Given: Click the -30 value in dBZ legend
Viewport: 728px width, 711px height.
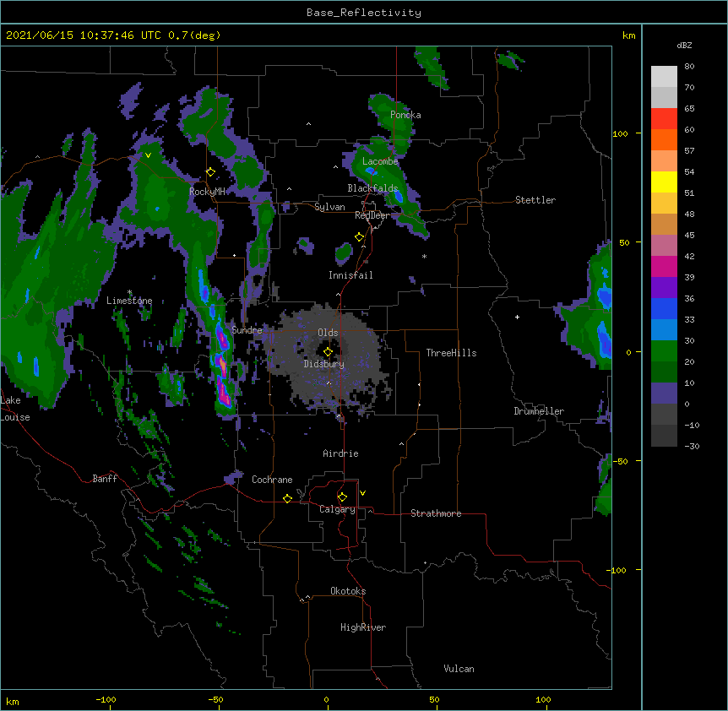Looking at the screenshot, I should click(x=692, y=446).
